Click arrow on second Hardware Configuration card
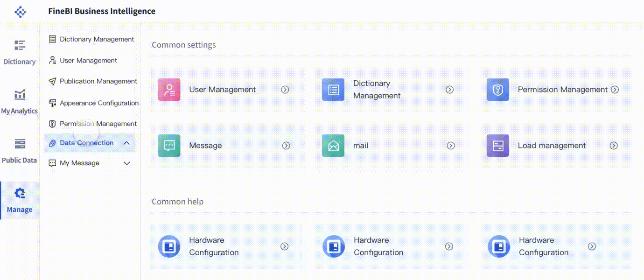Image resolution: width=644 pixels, height=280 pixels. (449, 246)
